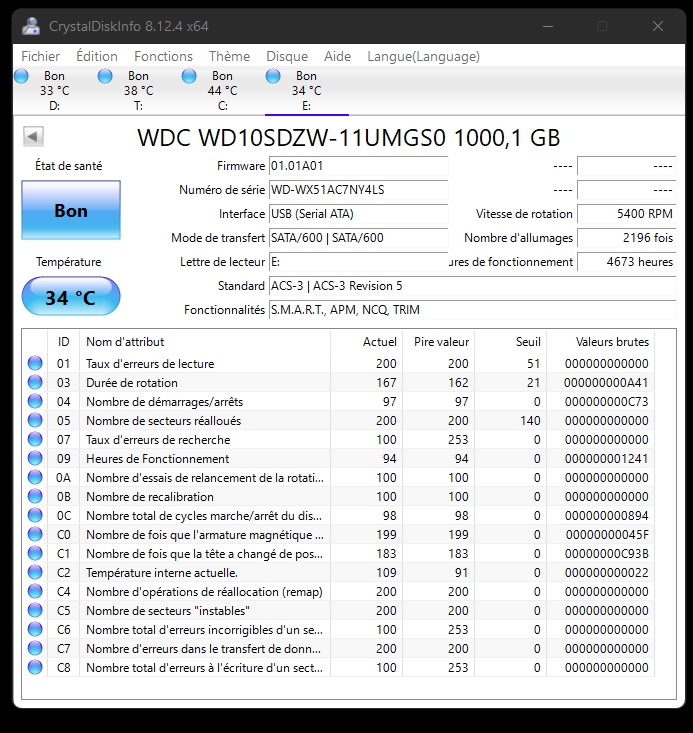Image resolution: width=693 pixels, height=733 pixels.
Task: Click the 'Valeurs brutes' column header
Action: pyautogui.click(x=612, y=342)
